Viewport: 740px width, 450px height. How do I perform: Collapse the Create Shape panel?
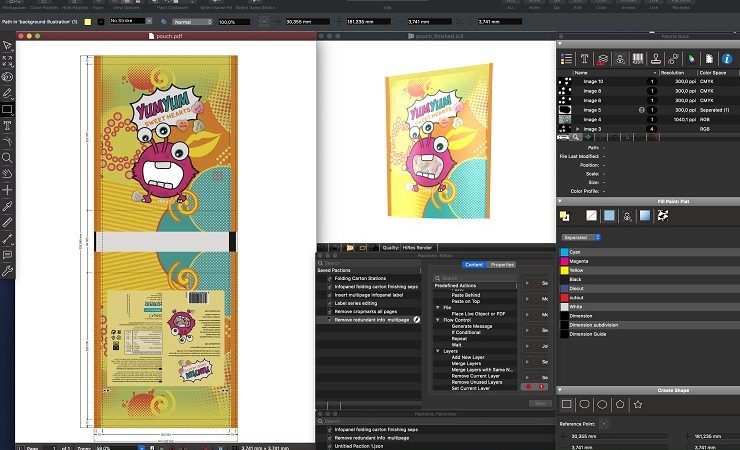[x=560, y=390]
